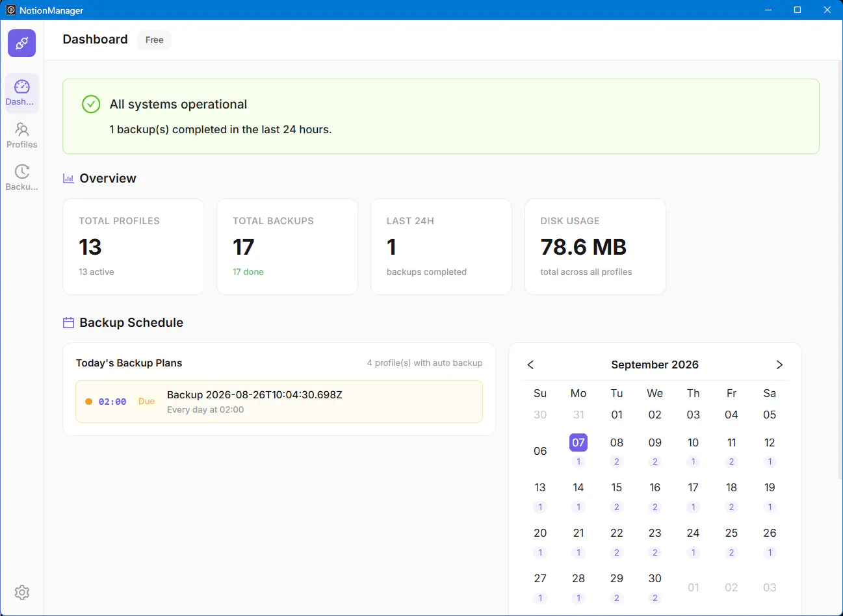This screenshot has width=843, height=616.
Task: Click the backup count badge under 27
Action: (x=540, y=598)
